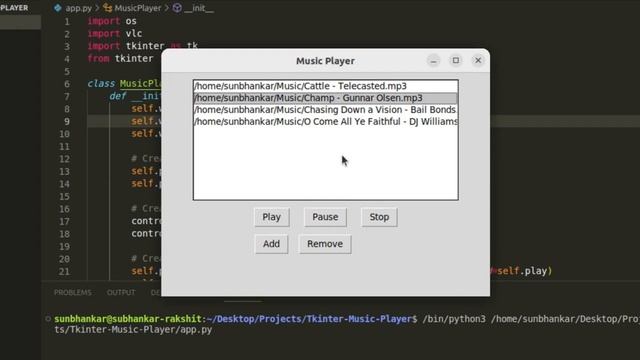Close the Music Player window
This screenshot has height=360, width=640.
478,60
